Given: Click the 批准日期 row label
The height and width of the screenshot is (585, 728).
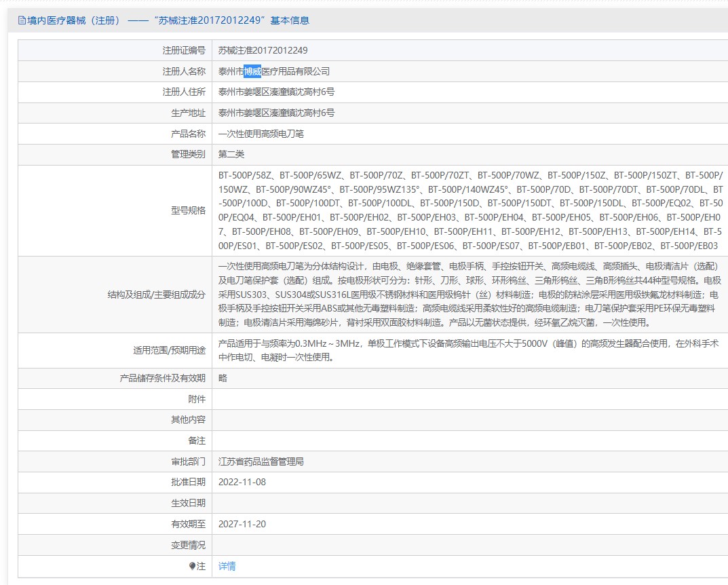Looking at the screenshot, I should click(188, 482).
